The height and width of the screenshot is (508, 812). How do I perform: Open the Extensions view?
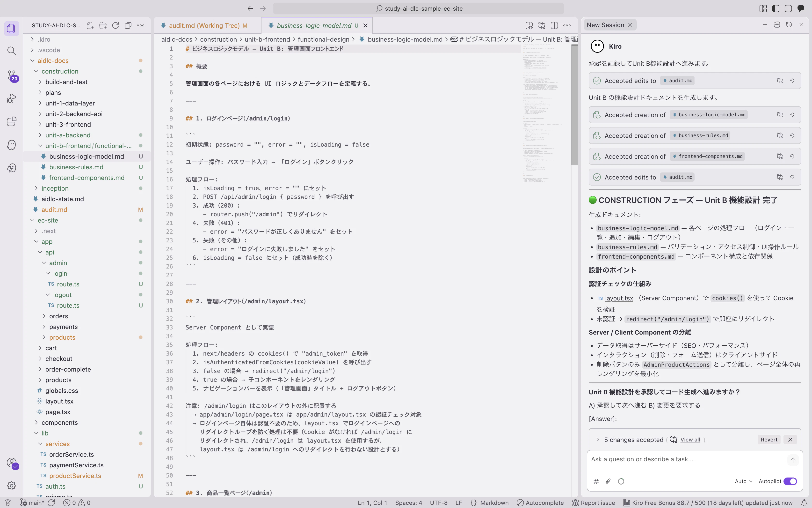[x=11, y=122]
